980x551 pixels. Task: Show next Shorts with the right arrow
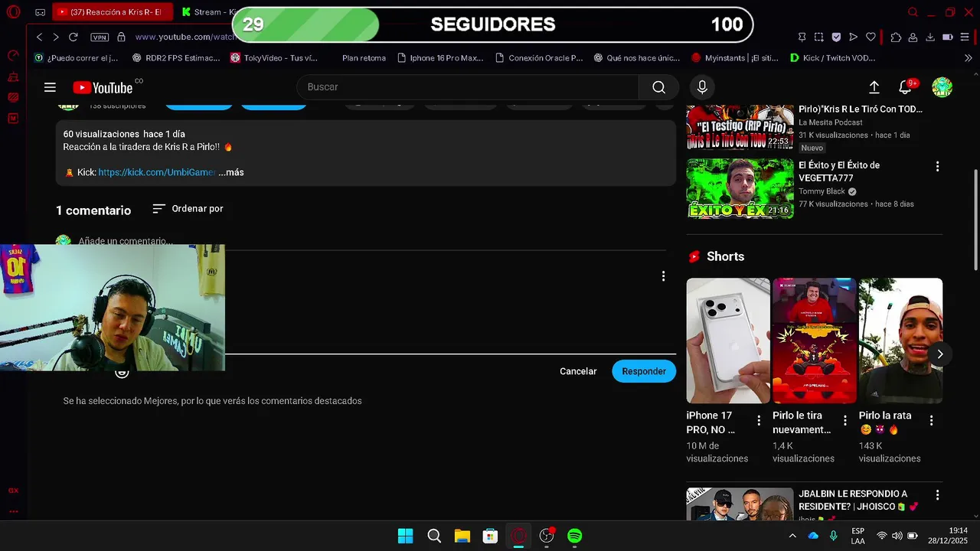pyautogui.click(x=940, y=354)
